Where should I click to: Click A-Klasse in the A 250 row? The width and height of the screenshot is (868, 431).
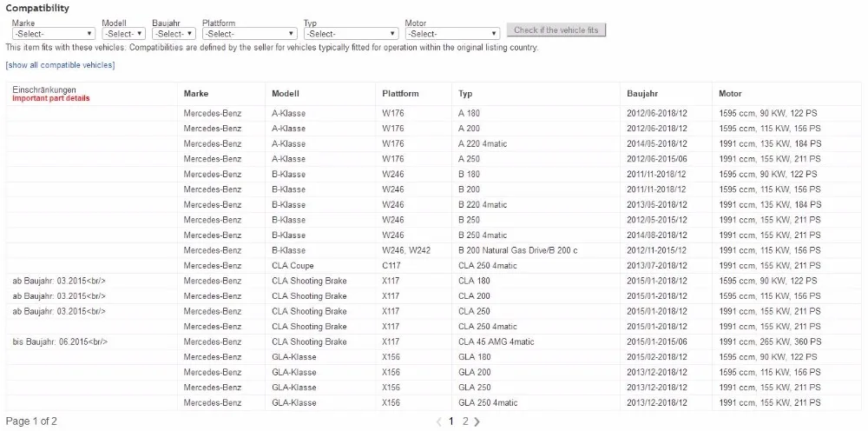tap(288, 159)
